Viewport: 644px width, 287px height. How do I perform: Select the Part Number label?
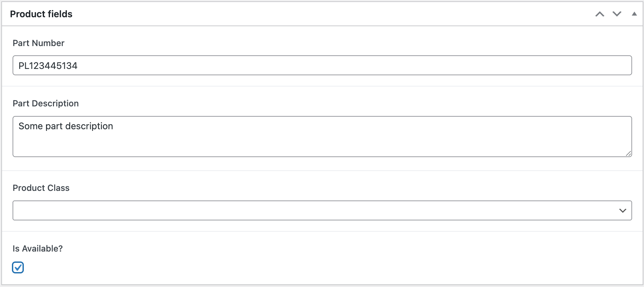(x=38, y=43)
